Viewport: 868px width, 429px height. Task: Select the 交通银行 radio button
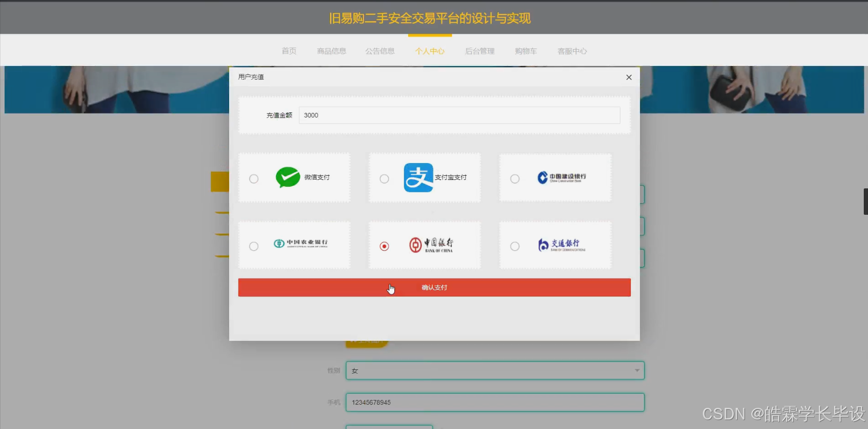click(515, 246)
